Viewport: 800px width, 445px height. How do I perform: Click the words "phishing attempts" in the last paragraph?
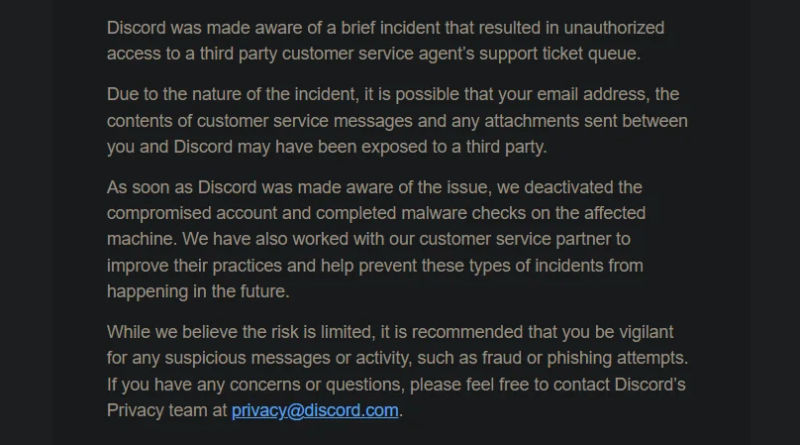[x=616, y=359]
